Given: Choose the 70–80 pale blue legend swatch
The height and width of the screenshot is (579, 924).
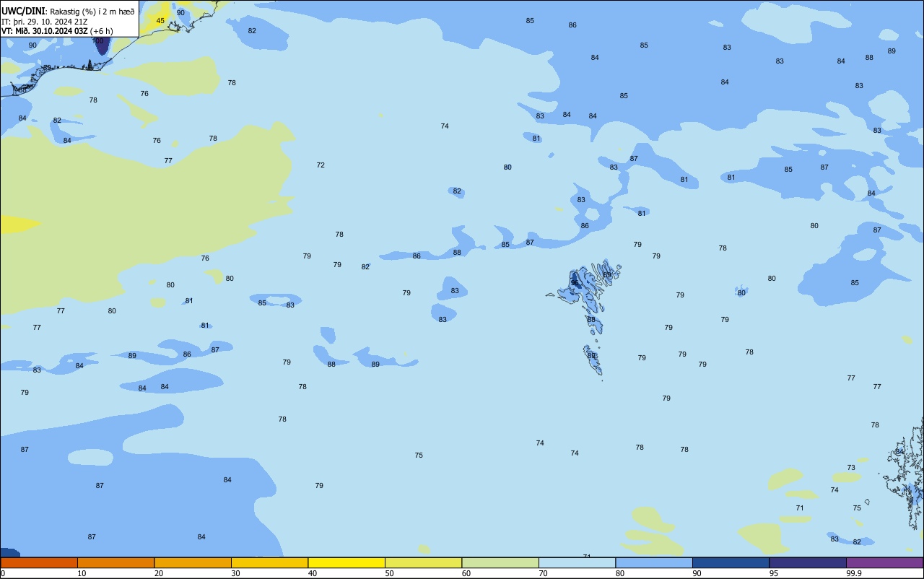Looking at the screenshot, I should tap(577, 562).
